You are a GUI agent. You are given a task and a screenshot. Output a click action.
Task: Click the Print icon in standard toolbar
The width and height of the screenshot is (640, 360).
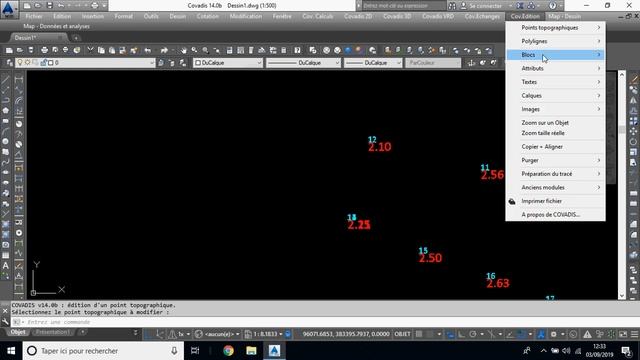44,50
